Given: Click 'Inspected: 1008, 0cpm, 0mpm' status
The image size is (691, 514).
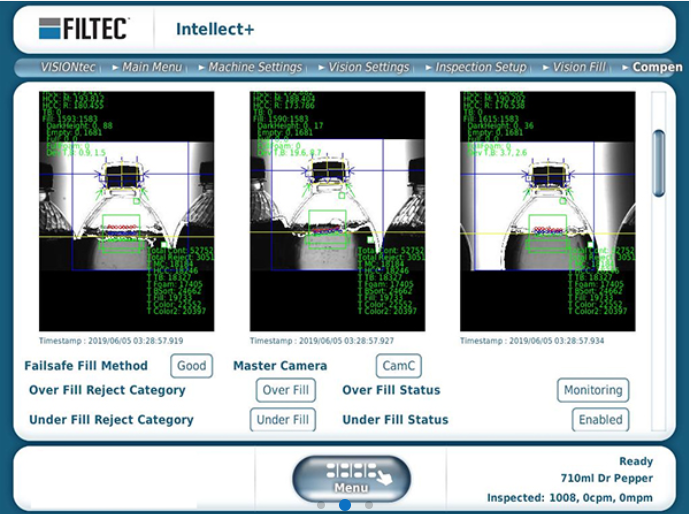Looking at the screenshot, I should (x=570, y=498).
